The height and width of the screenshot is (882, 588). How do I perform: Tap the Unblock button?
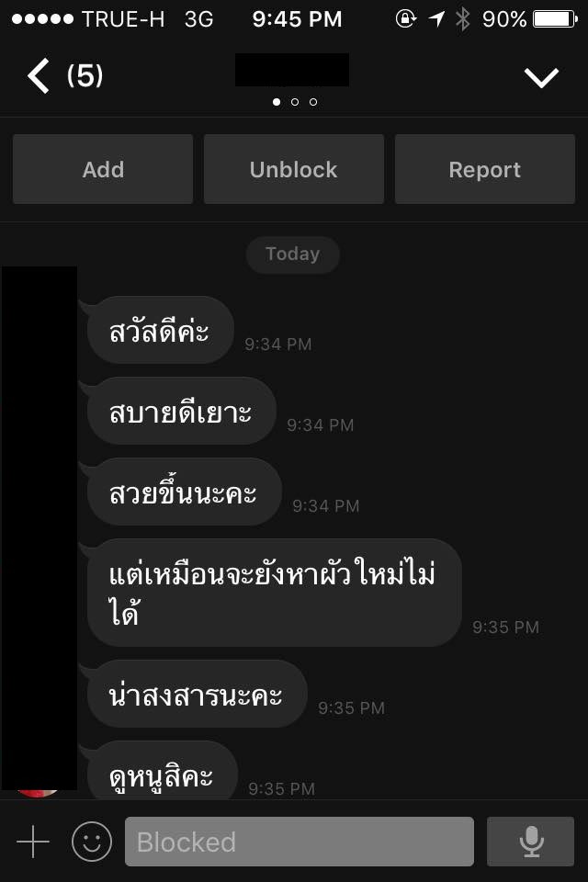click(x=294, y=169)
